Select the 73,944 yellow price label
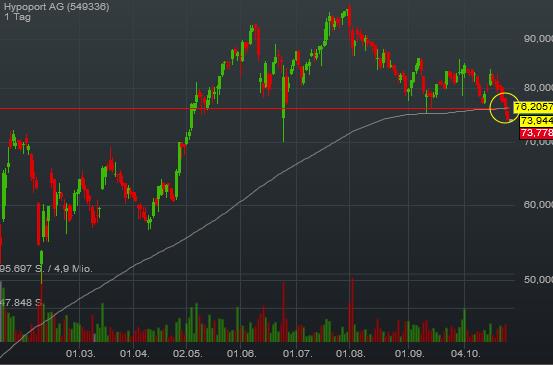The height and width of the screenshot is (365, 553). [x=536, y=121]
